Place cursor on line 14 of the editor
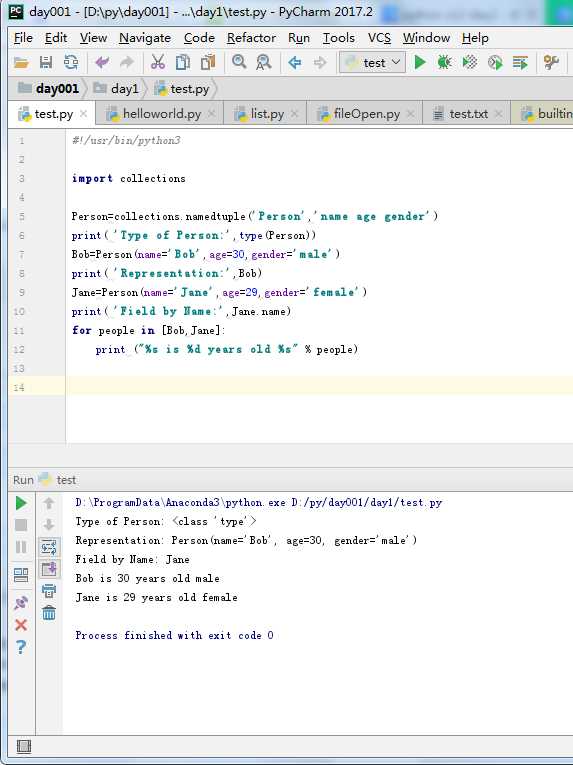Image resolution: width=573 pixels, height=765 pixels. [319, 387]
